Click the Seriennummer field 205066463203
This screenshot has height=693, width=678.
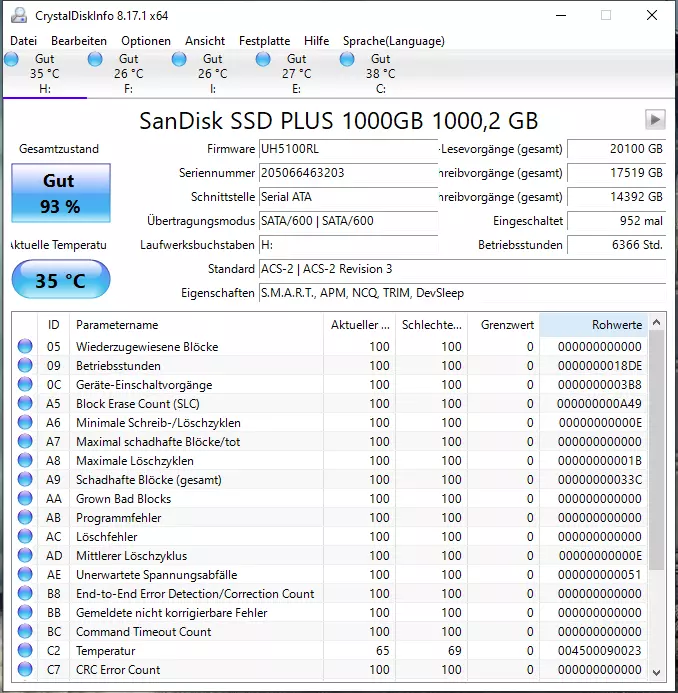tap(348, 173)
